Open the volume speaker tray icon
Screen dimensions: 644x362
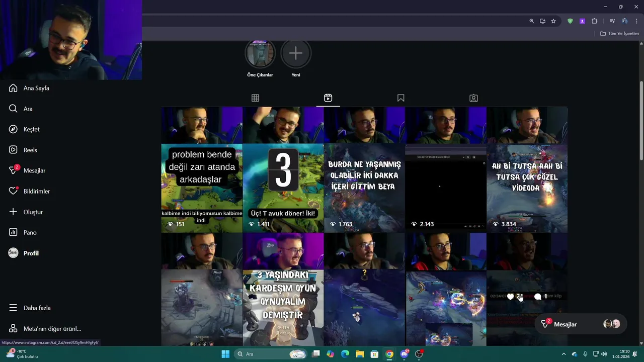pyautogui.click(x=604, y=354)
